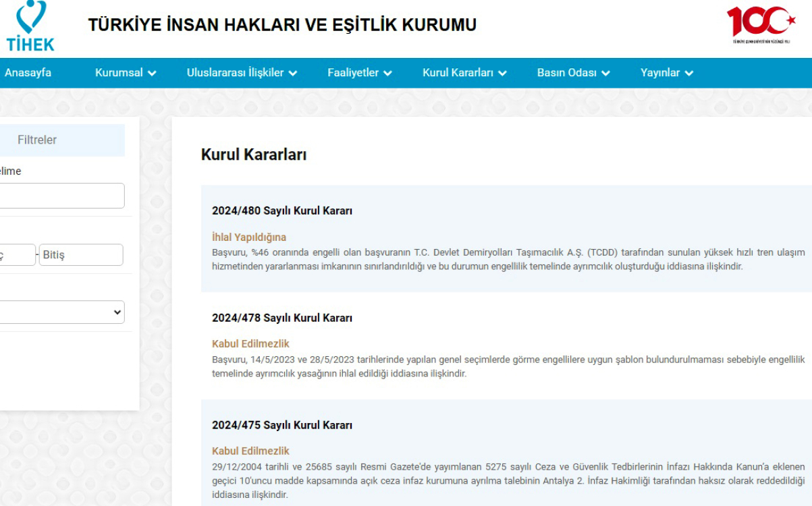Viewport: 812px width, 506px height.
Task: Open the filter select dropdown box
Action: (x=61, y=312)
